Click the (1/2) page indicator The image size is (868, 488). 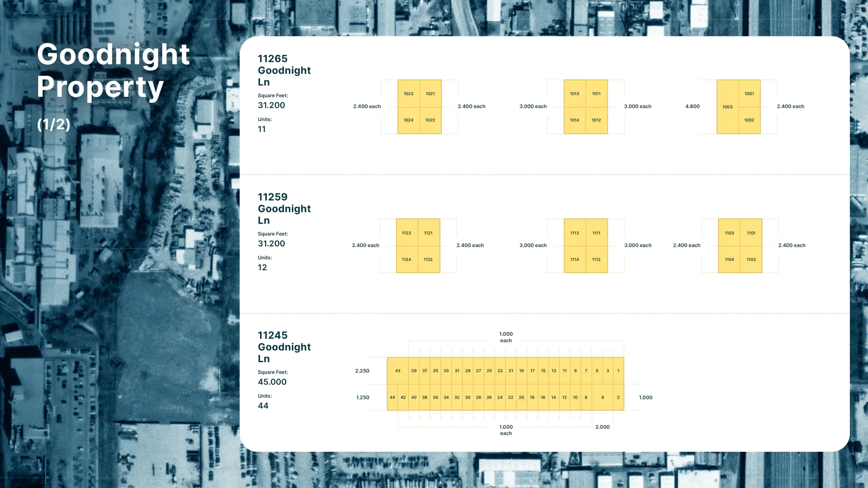tap(54, 124)
